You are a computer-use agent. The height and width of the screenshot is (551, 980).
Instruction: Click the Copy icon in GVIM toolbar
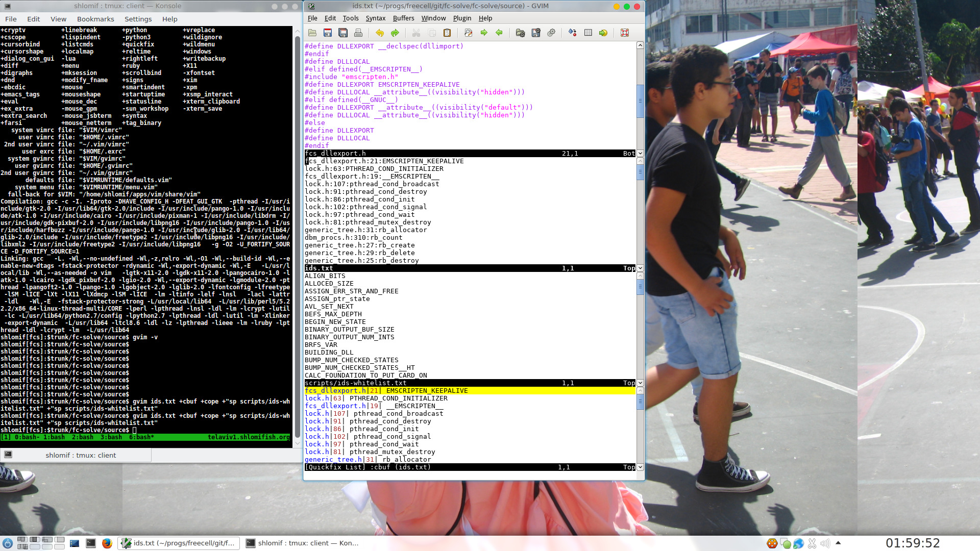coord(432,33)
